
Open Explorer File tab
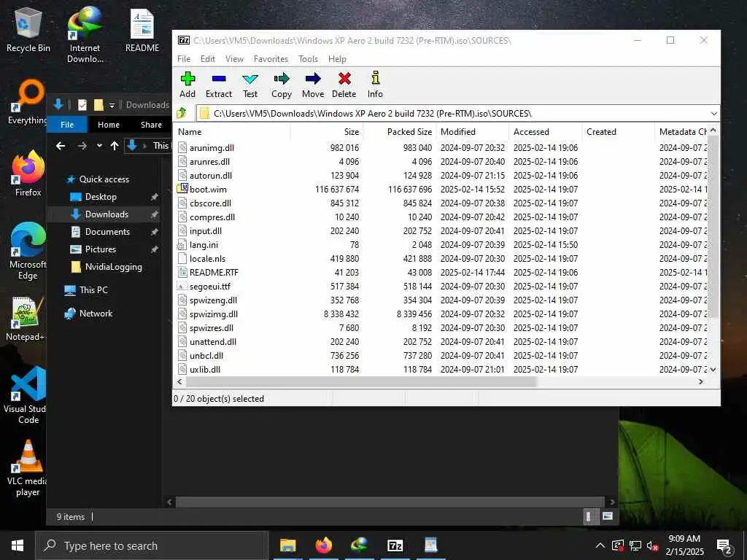coord(67,124)
